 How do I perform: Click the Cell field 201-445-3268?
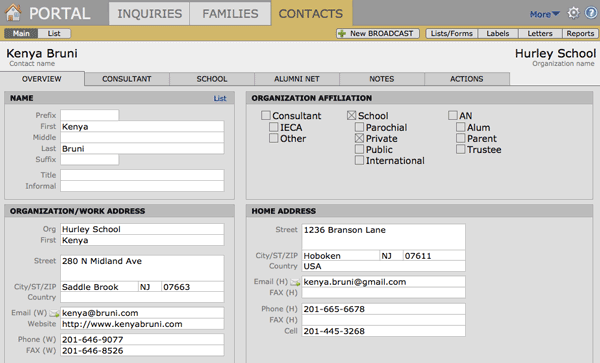383,331
